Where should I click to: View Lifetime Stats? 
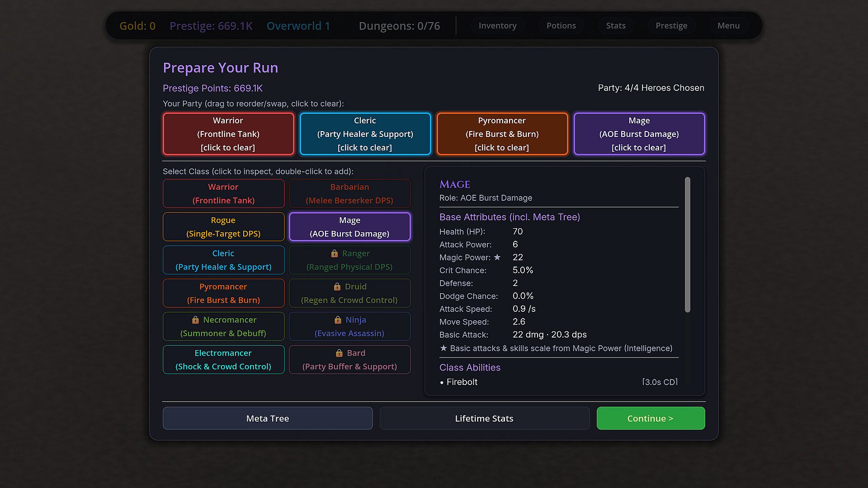coord(484,418)
